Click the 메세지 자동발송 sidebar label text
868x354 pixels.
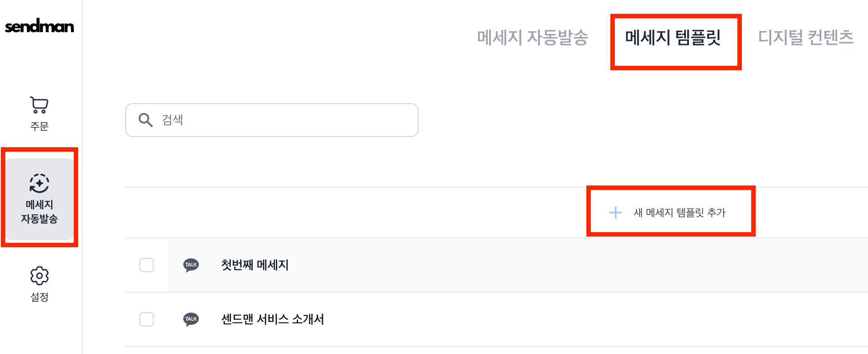pyautogui.click(x=39, y=212)
